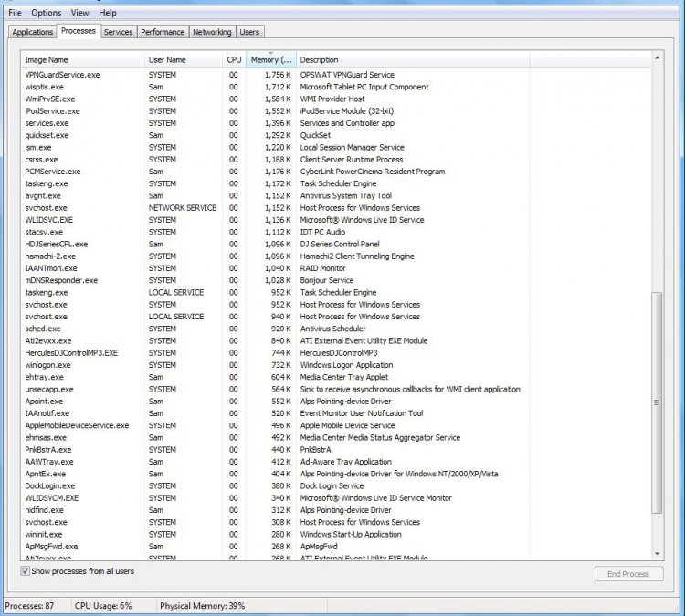Switch to the Services tab

point(118,32)
